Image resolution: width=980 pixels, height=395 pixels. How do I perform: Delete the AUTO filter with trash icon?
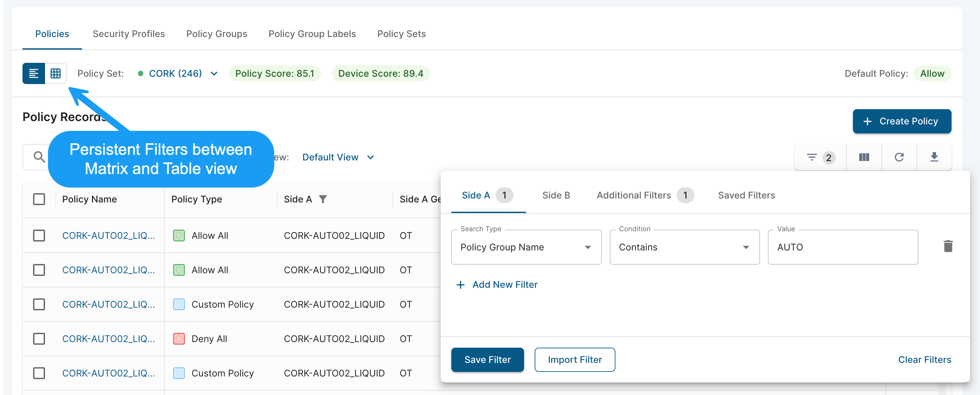point(948,246)
